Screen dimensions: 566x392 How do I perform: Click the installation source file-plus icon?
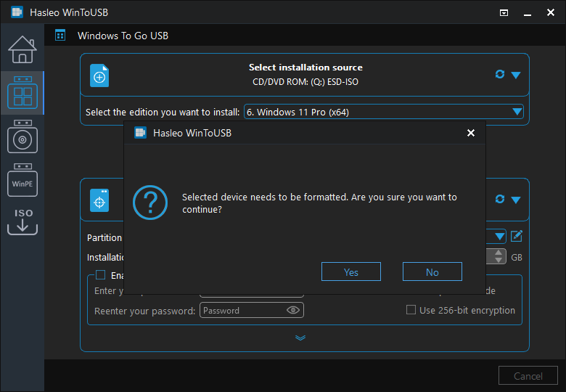point(99,75)
